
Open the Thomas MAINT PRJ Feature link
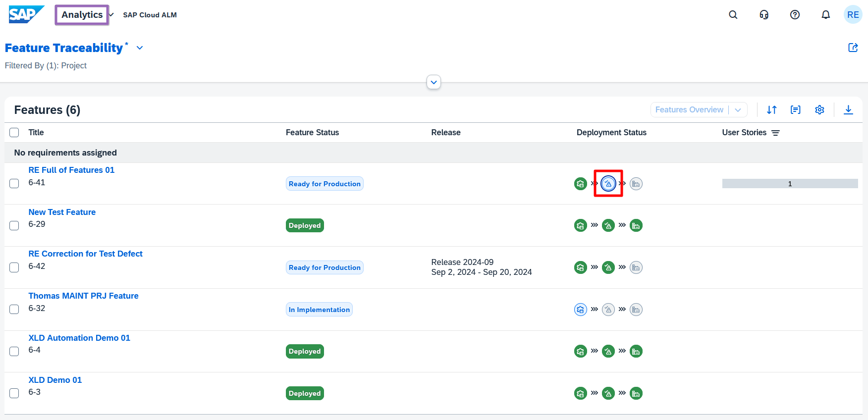[83, 296]
